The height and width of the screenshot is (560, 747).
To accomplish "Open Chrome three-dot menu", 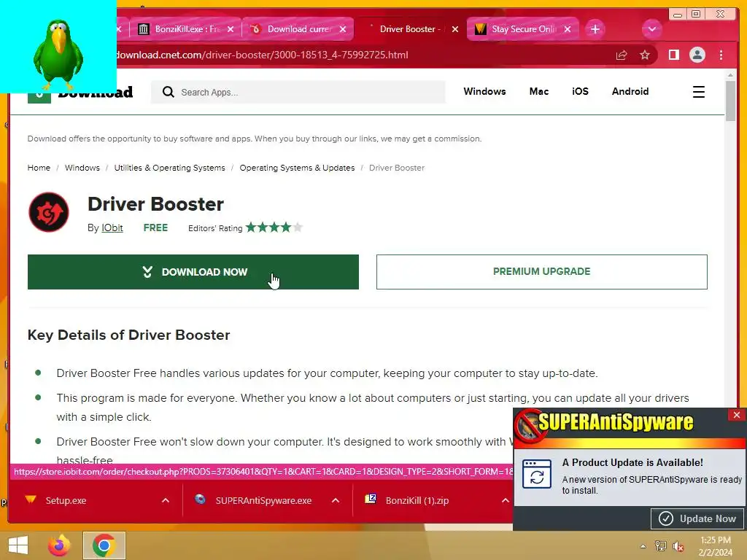I will (721, 55).
